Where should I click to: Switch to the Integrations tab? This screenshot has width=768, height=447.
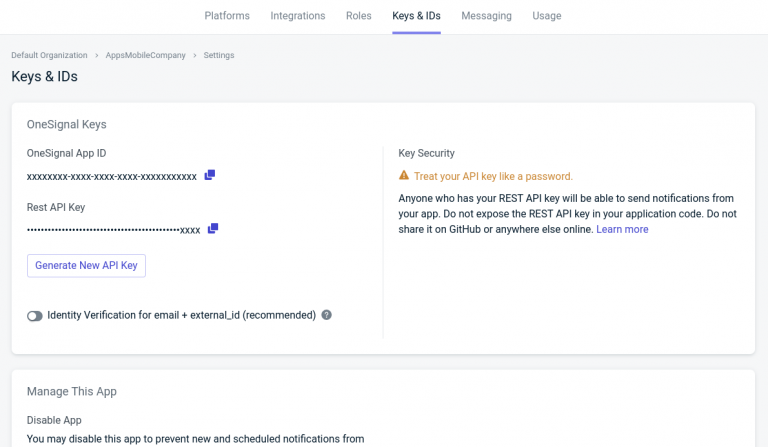[x=298, y=16]
